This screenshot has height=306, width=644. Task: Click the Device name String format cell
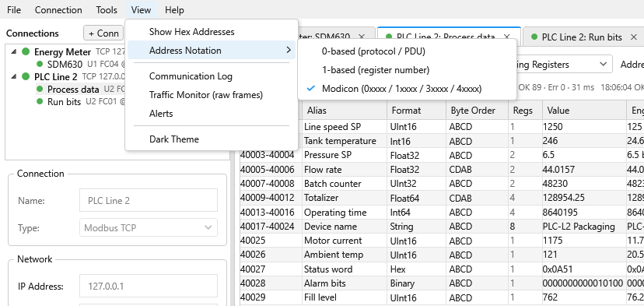tap(416, 227)
